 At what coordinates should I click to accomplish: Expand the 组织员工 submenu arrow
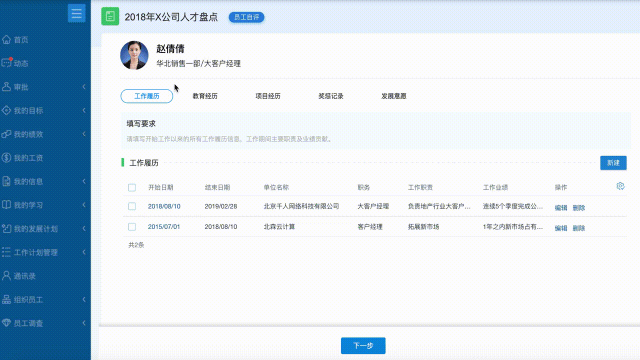coord(84,300)
